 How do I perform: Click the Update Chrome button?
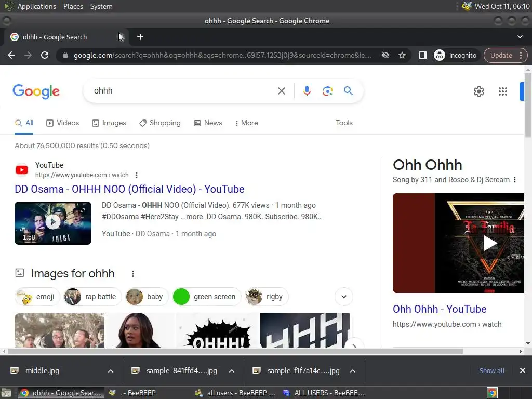501,55
